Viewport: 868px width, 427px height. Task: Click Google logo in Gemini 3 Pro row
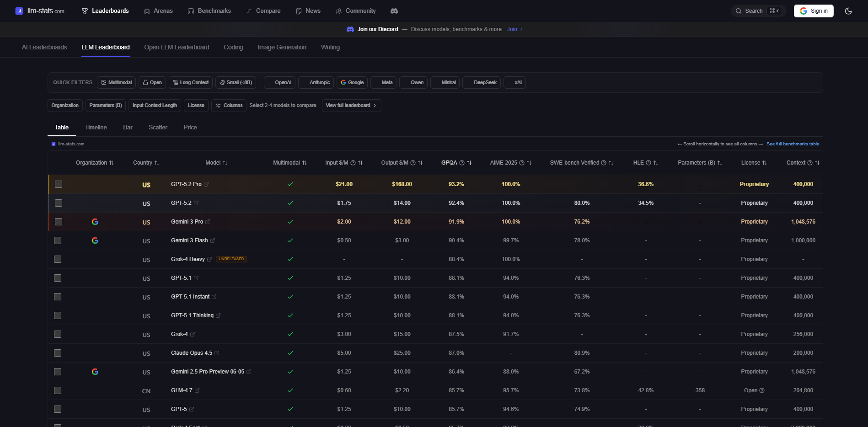point(95,222)
